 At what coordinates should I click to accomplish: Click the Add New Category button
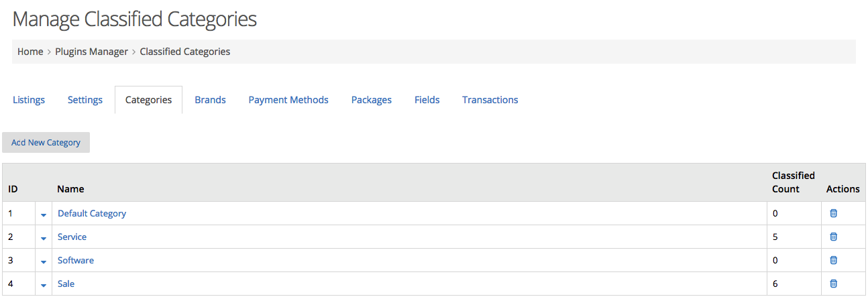tap(46, 142)
